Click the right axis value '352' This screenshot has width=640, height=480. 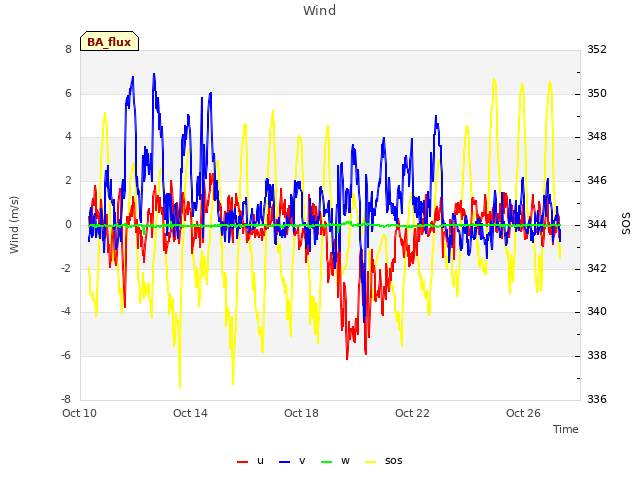pyautogui.click(x=597, y=49)
